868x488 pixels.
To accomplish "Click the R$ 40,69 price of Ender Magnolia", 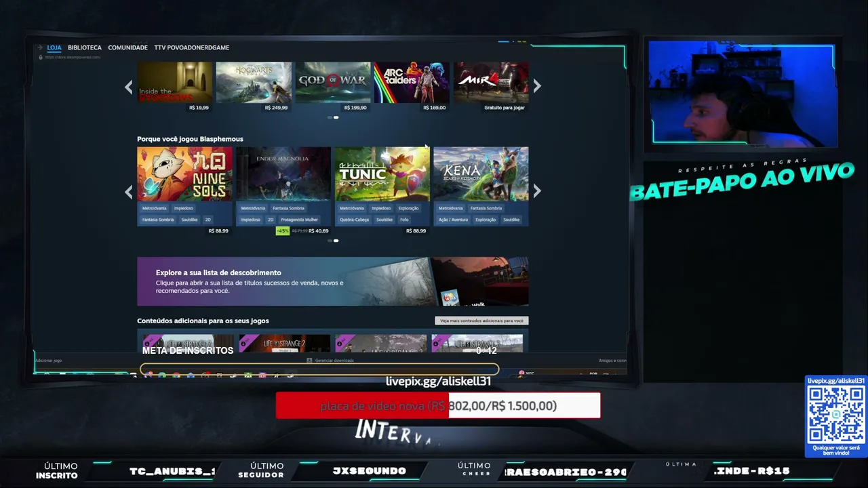I will [318, 231].
